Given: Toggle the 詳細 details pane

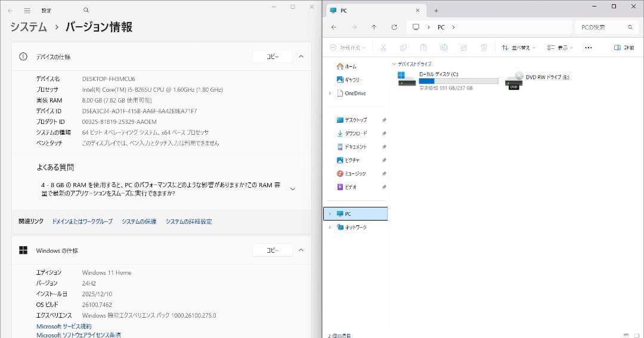Looking at the screenshot, I should [x=624, y=48].
